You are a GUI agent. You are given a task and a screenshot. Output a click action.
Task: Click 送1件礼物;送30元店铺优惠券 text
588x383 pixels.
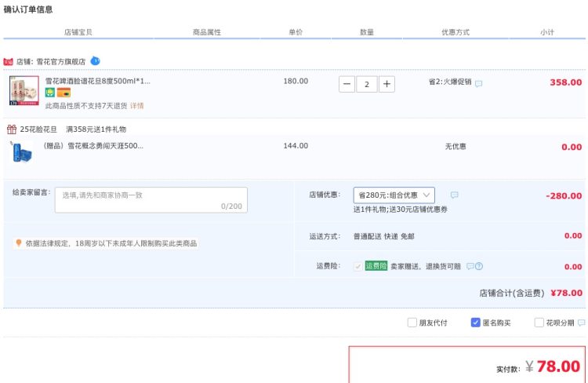pos(400,210)
